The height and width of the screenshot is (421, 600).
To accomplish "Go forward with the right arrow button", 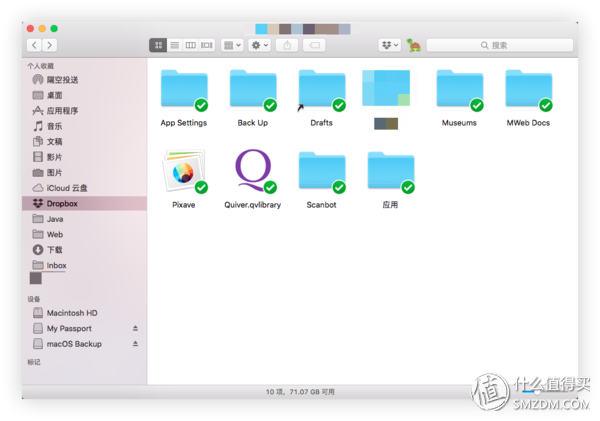I will [50, 45].
